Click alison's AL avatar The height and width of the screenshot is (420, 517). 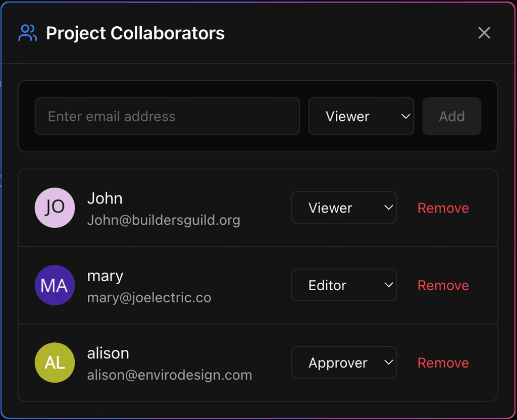pyautogui.click(x=55, y=362)
